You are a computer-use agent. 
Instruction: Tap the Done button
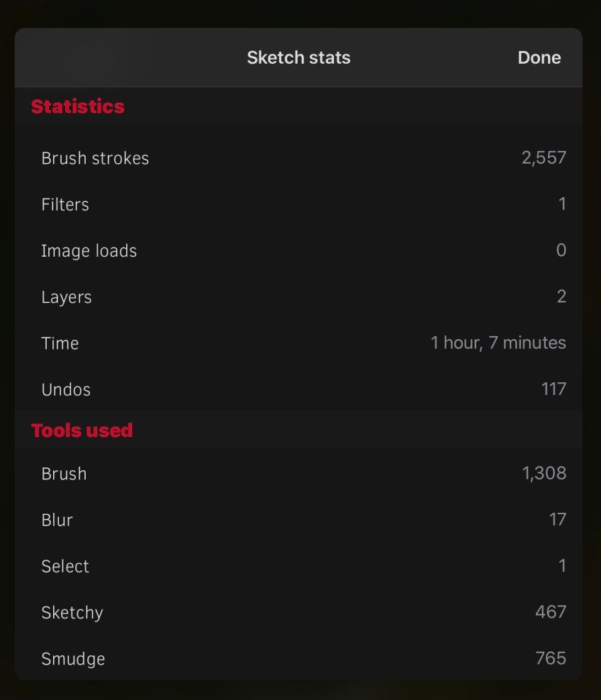(539, 57)
